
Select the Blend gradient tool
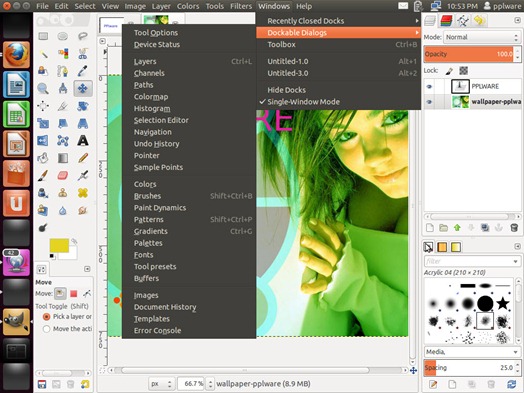[x=62, y=158]
